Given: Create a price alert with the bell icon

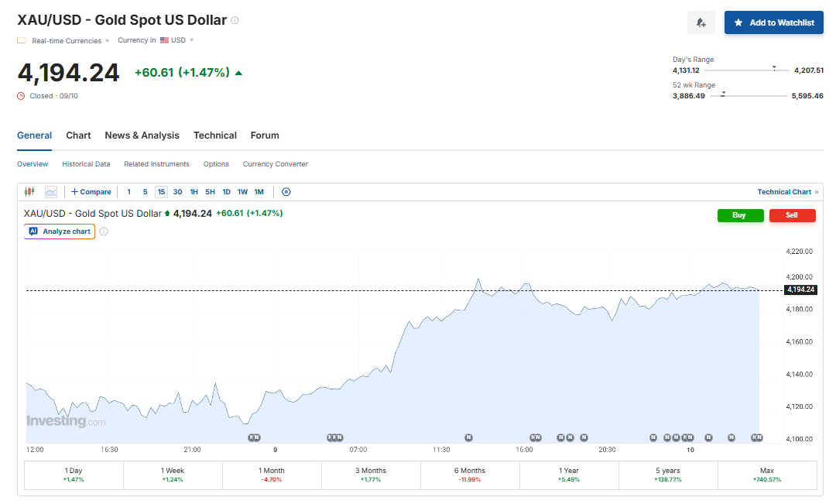Looking at the screenshot, I should coord(701,22).
